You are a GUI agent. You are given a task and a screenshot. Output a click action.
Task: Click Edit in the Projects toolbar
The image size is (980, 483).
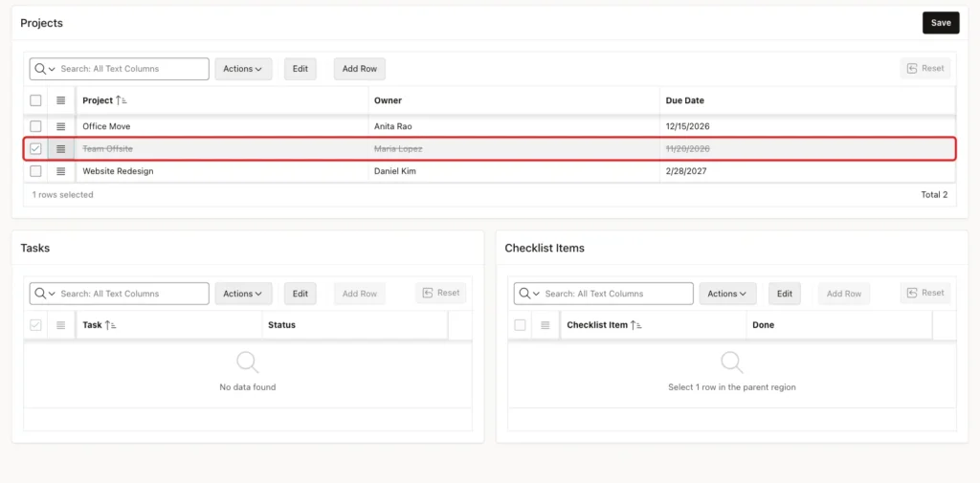pyautogui.click(x=301, y=69)
